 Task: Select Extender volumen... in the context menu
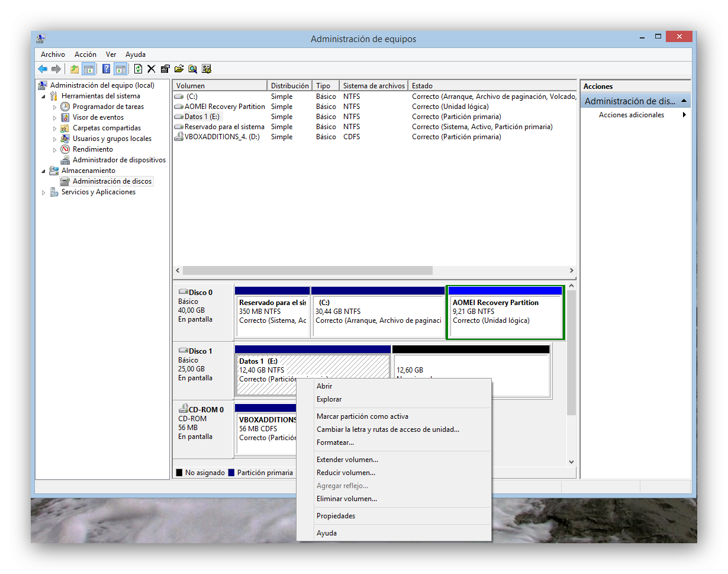coord(347,460)
